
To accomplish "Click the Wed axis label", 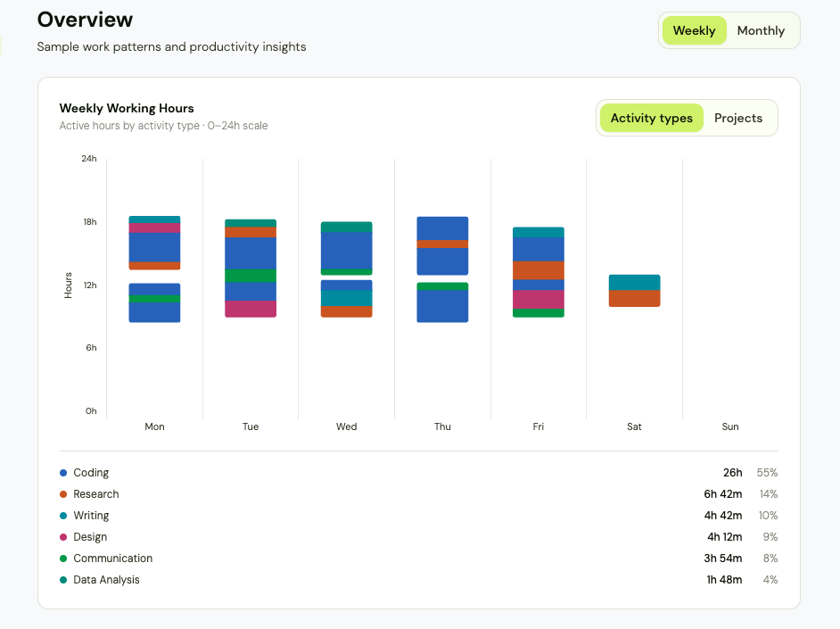I will pyautogui.click(x=346, y=426).
